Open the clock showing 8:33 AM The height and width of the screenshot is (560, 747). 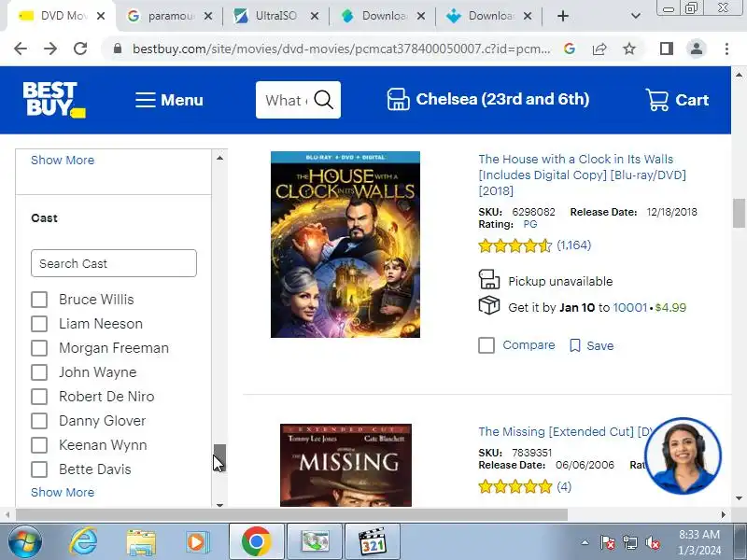pyautogui.click(x=698, y=542)
